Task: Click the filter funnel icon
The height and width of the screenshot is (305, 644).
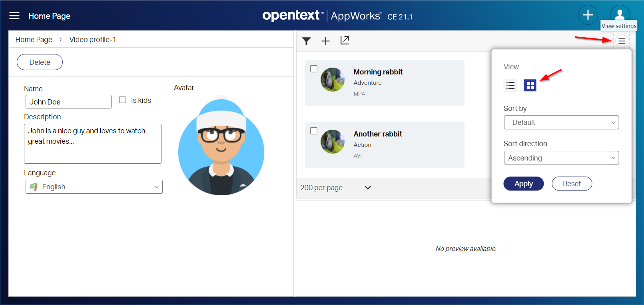Action: [306, 41]
